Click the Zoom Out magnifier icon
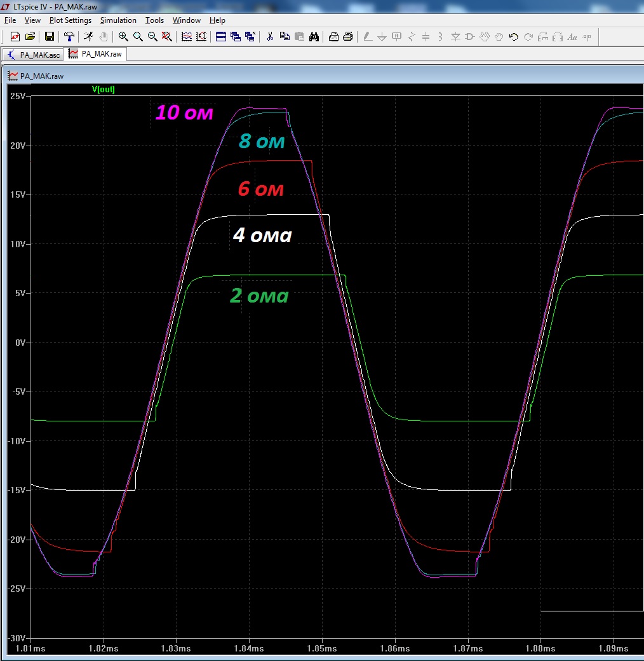The width and height of the screenshot is (644, 661). click(152, 37)
